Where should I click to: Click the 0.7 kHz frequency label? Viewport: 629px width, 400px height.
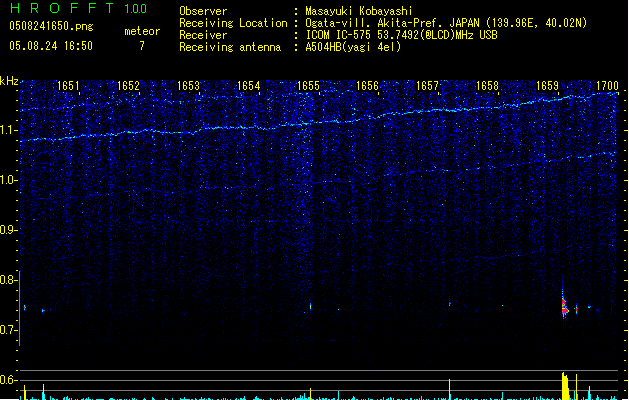[9, 330]
